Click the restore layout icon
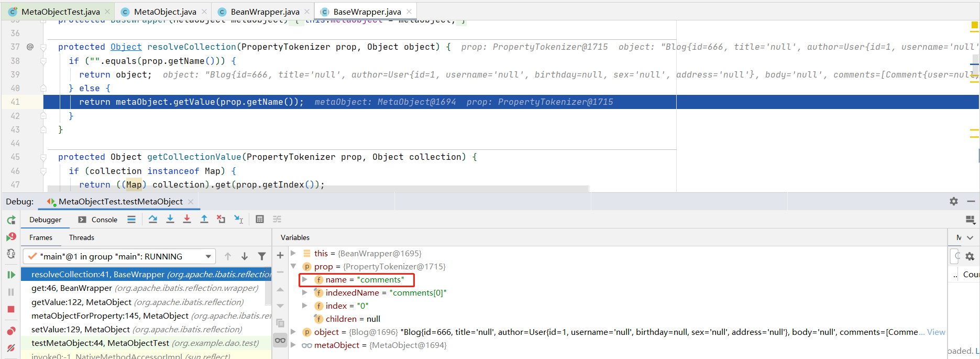 [x=970, y=220]
